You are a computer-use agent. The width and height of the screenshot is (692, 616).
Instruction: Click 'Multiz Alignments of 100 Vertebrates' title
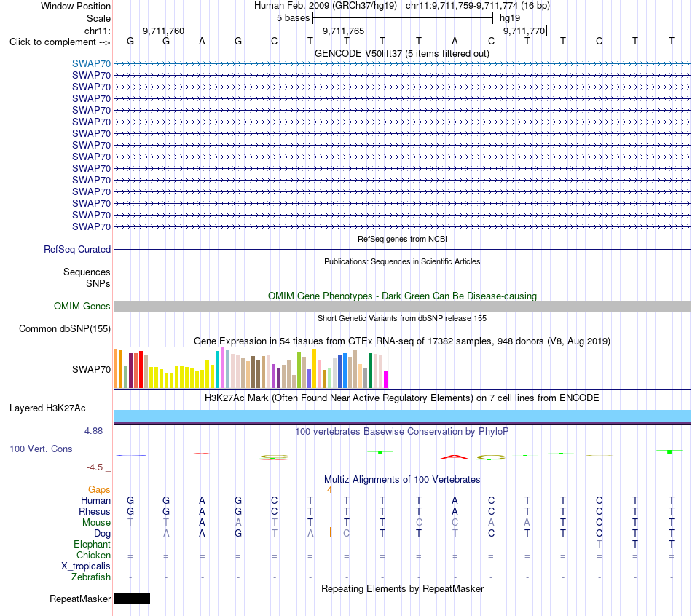402,479
